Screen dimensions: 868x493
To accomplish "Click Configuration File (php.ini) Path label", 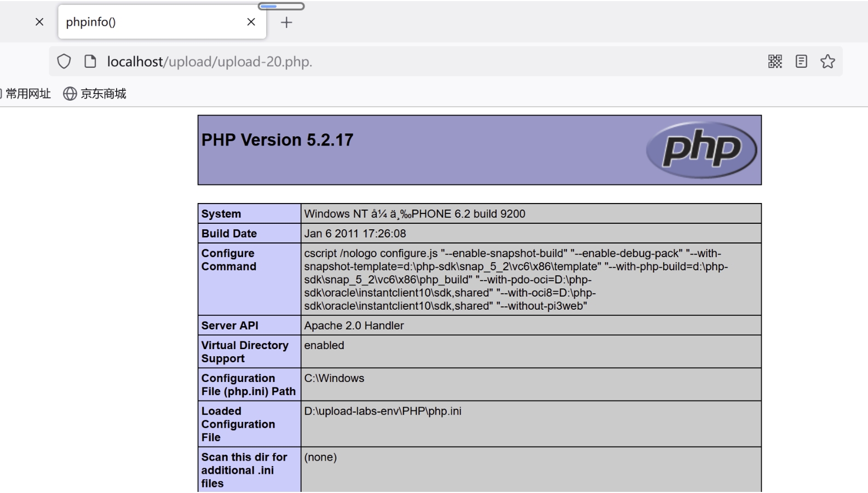I will pos(248,385).
